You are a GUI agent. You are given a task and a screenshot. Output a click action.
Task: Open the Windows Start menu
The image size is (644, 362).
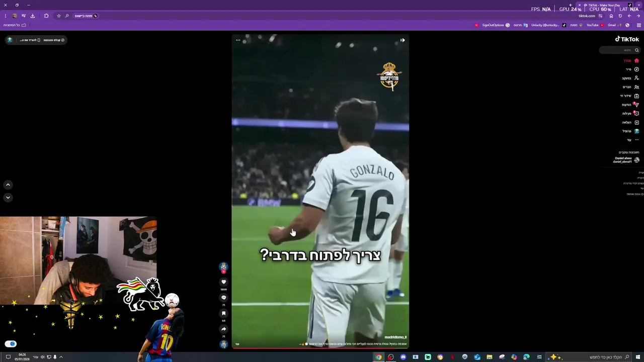tap(638, 357)
